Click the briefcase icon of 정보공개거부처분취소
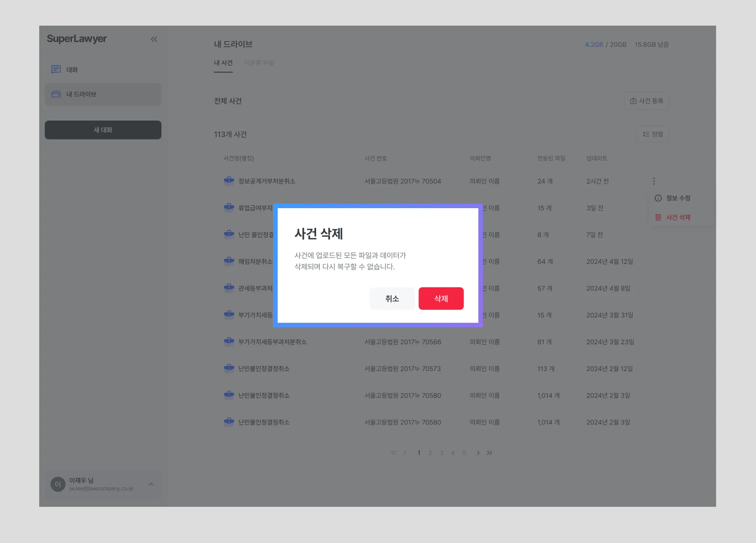This screenshot has width=756, height=543. [229, 181]
